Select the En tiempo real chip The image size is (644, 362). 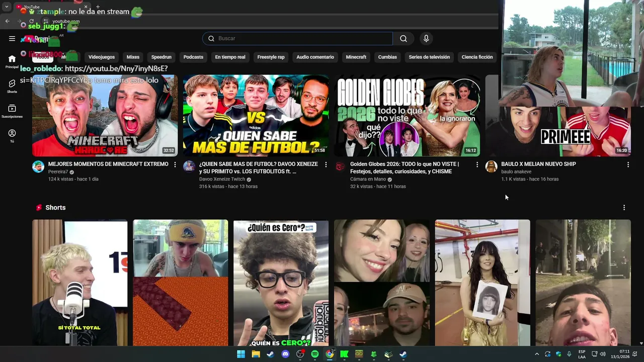point(230,57)
